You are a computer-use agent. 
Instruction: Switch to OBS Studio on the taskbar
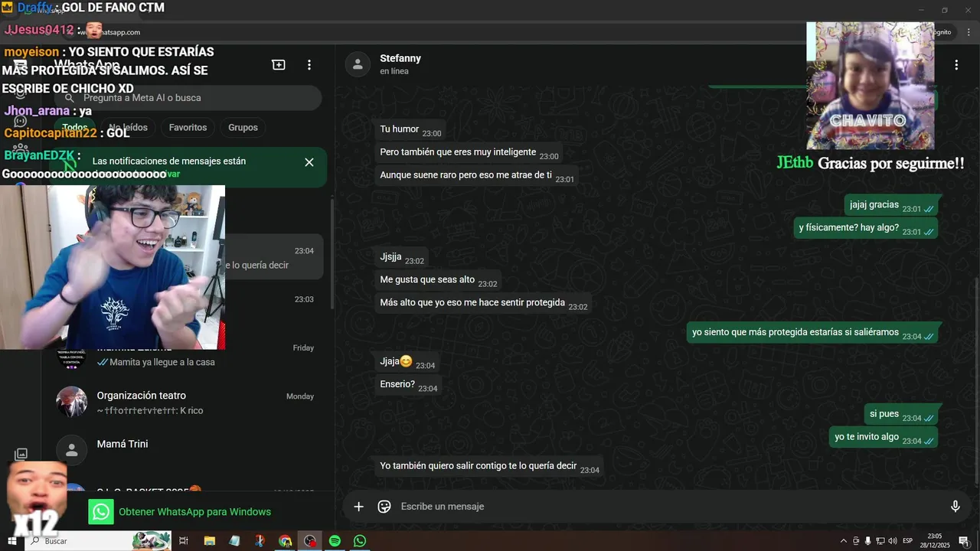309,541
